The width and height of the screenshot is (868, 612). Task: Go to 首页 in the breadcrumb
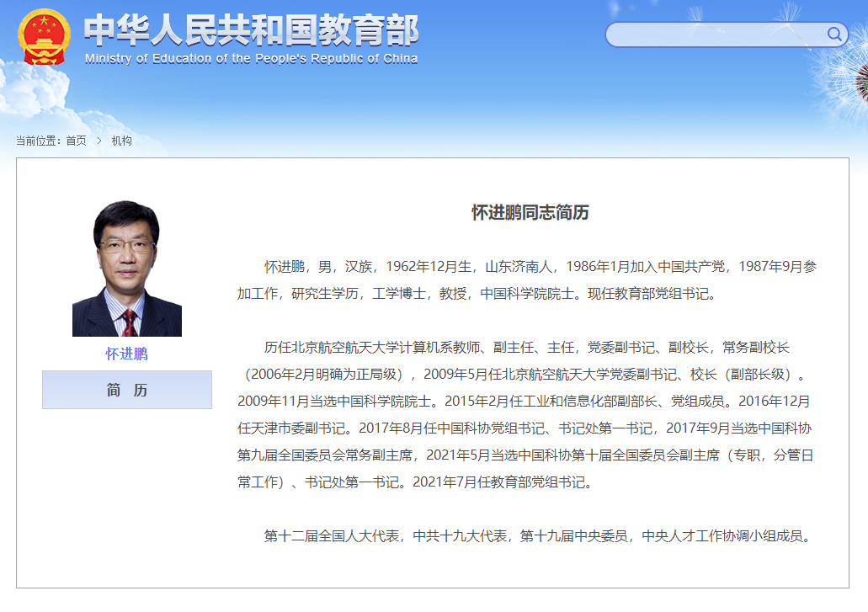click(x=76, y=141)
